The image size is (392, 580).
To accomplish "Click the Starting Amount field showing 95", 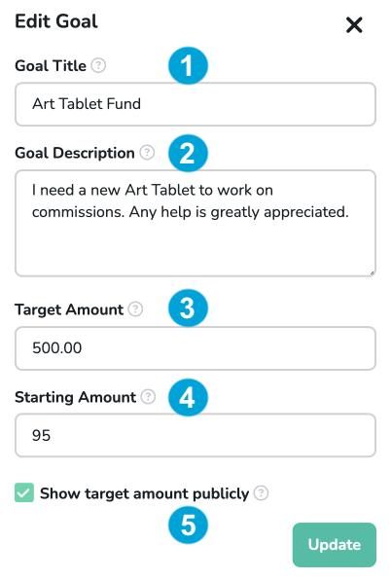I will click(x=196, y=435).
